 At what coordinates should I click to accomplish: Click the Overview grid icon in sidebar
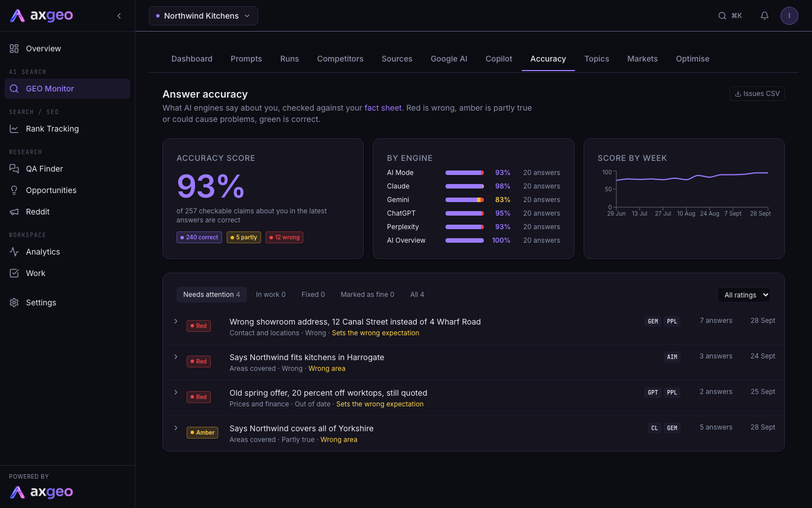(x=14, y=49)
